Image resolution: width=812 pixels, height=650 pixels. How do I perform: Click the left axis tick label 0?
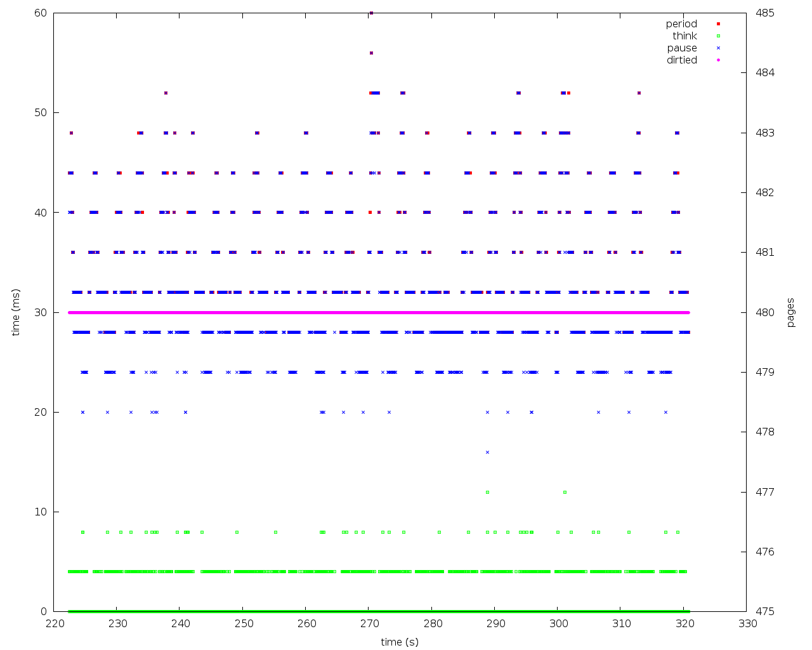click(x=44, y=611)
